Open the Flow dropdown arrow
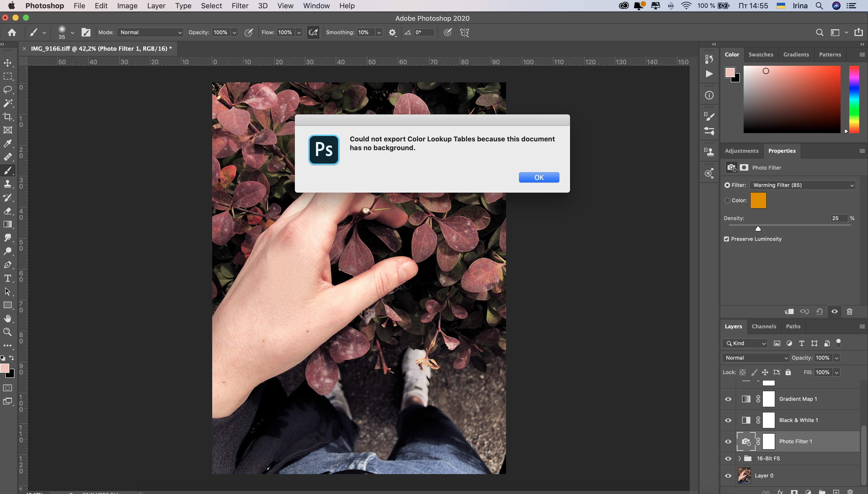This screenshot has width=868, height=494. (x=299, y=33)
